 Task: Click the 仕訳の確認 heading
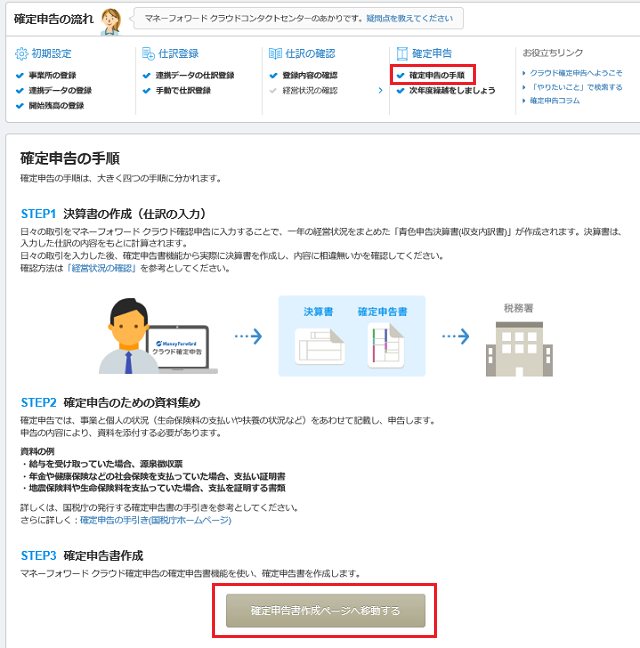310,54
